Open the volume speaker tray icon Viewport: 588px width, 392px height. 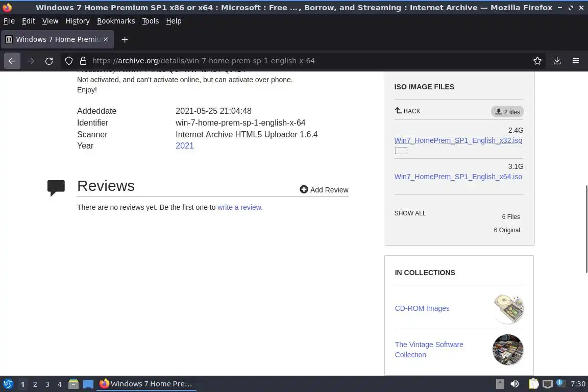pyautogui.click(x=515, y=384)
